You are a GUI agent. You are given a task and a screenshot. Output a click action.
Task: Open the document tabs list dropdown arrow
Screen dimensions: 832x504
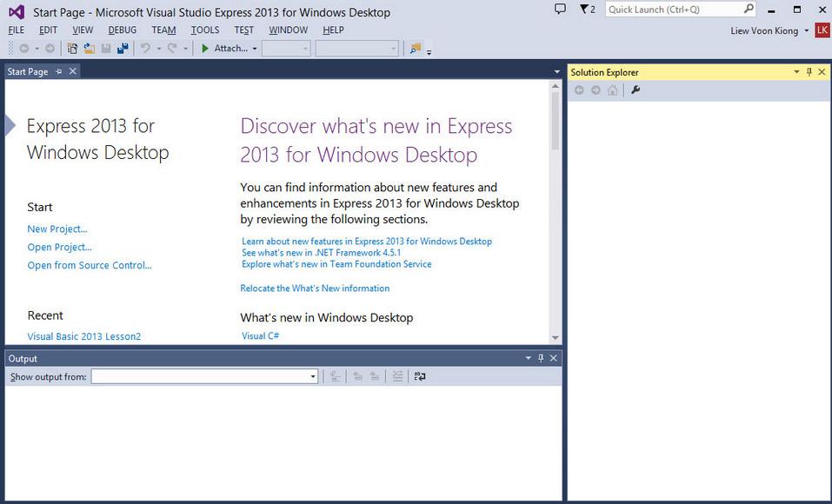click(x=556, y=71)
